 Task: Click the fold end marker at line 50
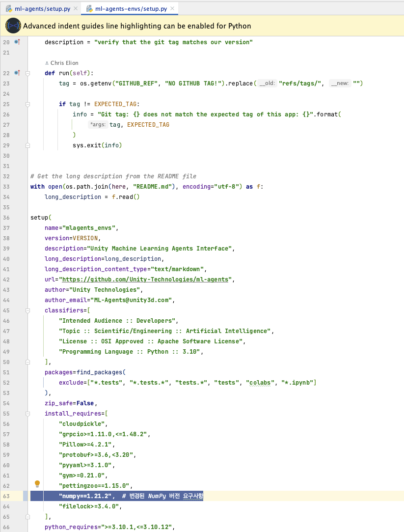pos(28,362)
